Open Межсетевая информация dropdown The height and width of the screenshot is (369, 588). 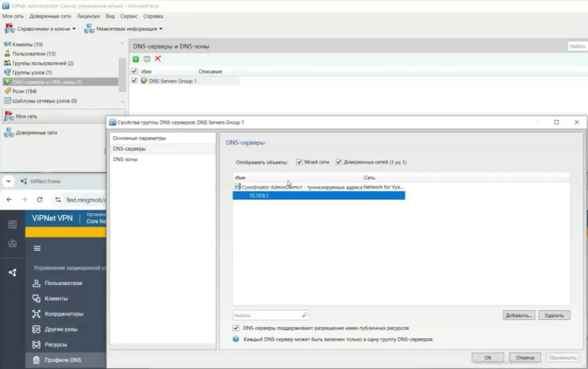click(x=123, y=29)
